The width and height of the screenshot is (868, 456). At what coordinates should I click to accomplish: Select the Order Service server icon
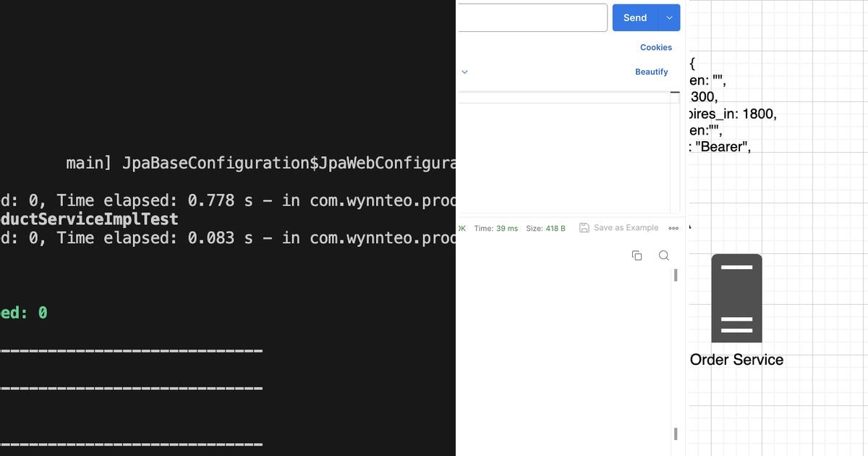tap(736, 297)
